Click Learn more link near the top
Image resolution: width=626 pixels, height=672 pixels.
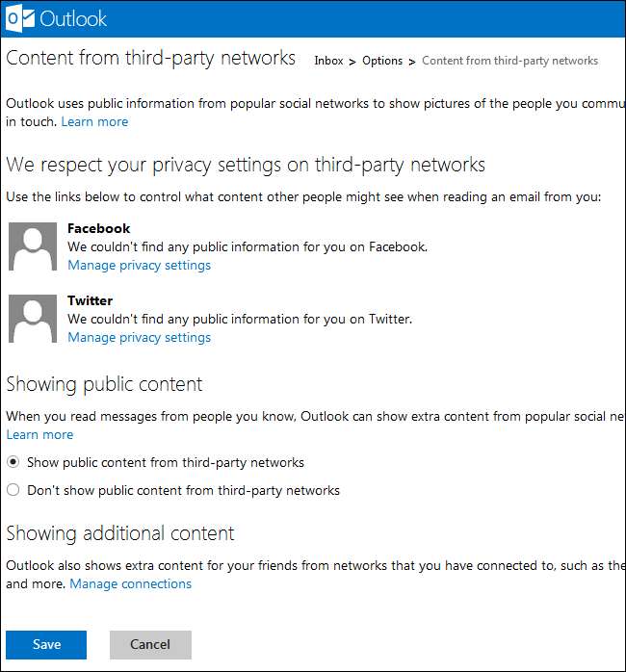pos(94,121)
